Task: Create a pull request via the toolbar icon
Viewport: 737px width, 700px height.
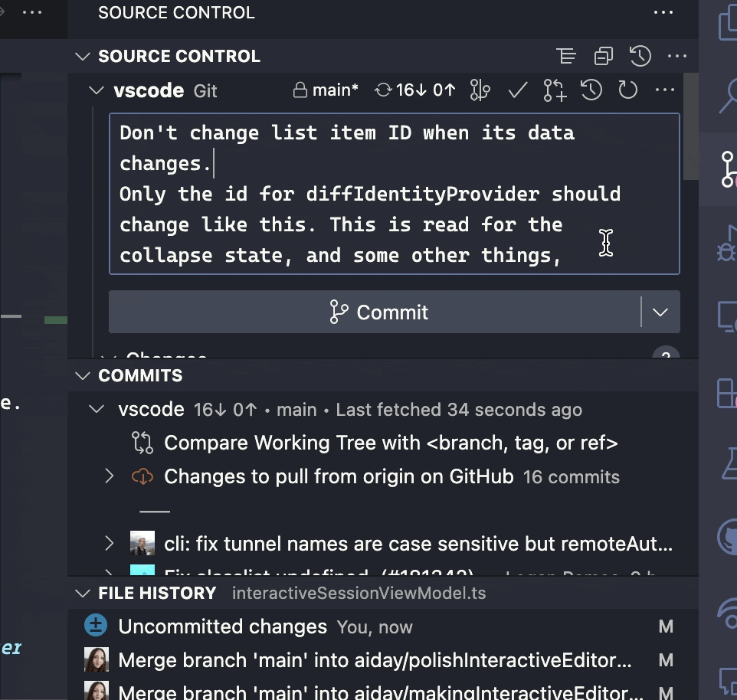Action: point(554,90)
